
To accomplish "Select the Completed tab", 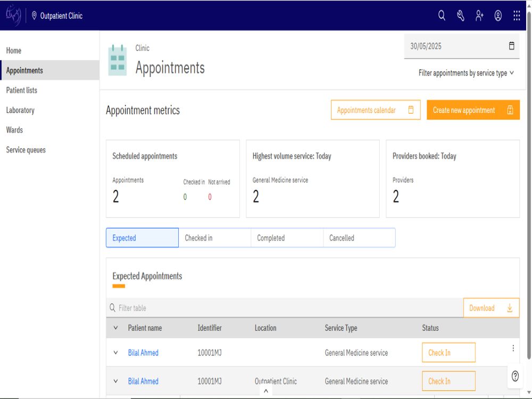I will 287,238.
